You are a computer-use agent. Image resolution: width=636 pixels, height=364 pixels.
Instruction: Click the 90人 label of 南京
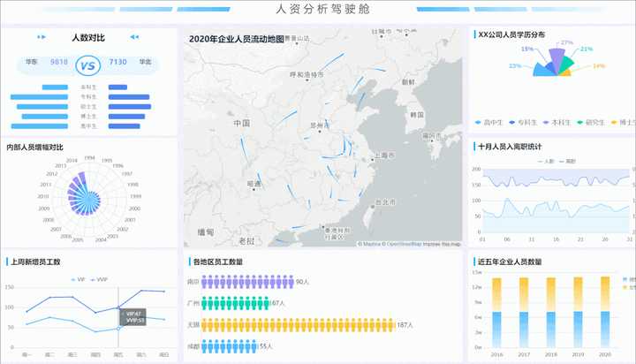pyautogui.click(x=303, y=282)
